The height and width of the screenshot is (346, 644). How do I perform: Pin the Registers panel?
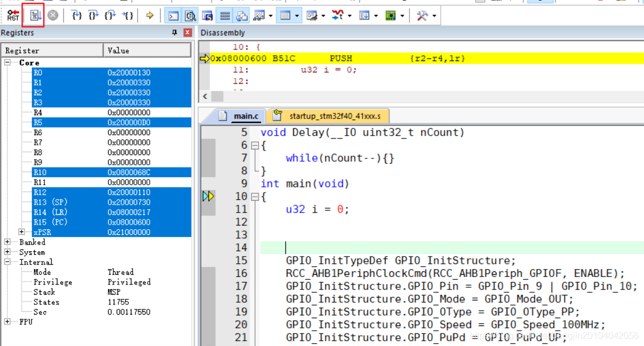pos(175,32)
